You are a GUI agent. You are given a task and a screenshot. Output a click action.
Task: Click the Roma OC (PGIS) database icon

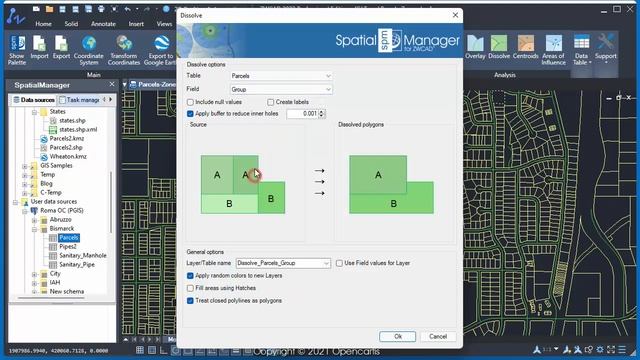click(34, 211)
